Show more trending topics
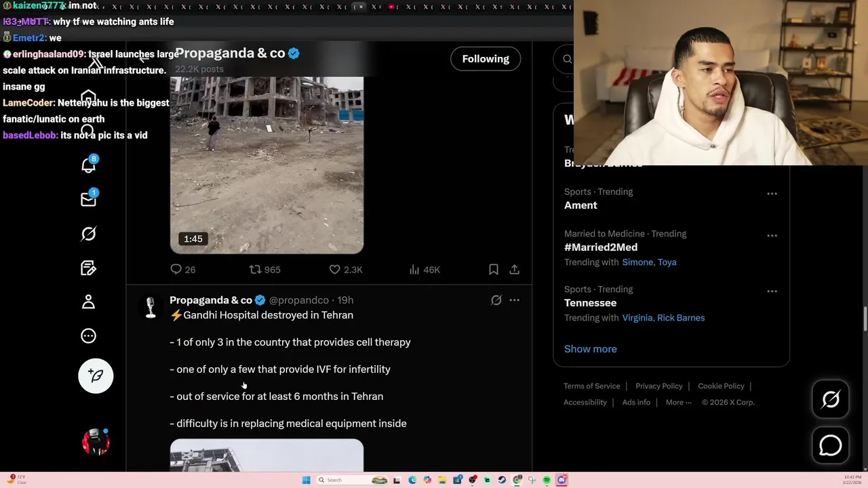 coord(591,348)
